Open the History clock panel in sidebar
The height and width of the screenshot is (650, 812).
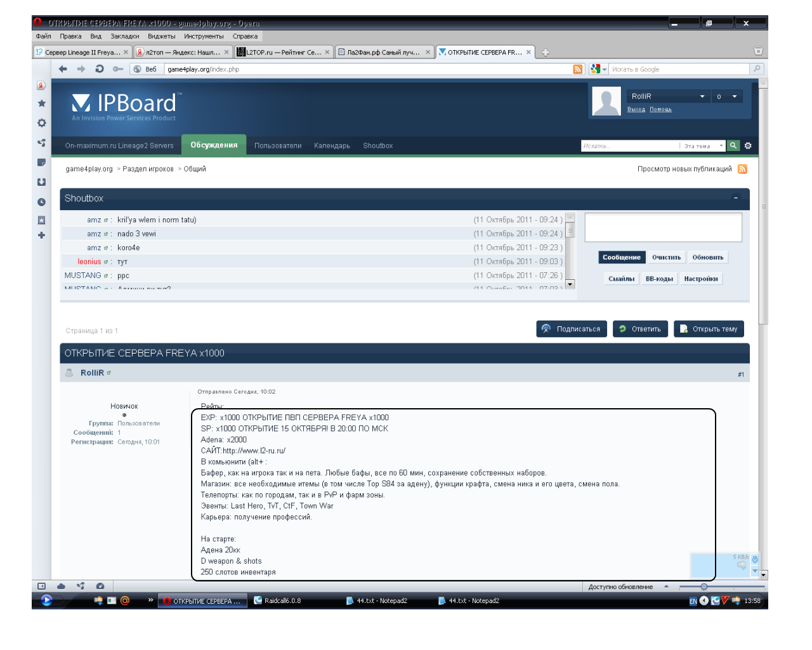coord(41,202)
